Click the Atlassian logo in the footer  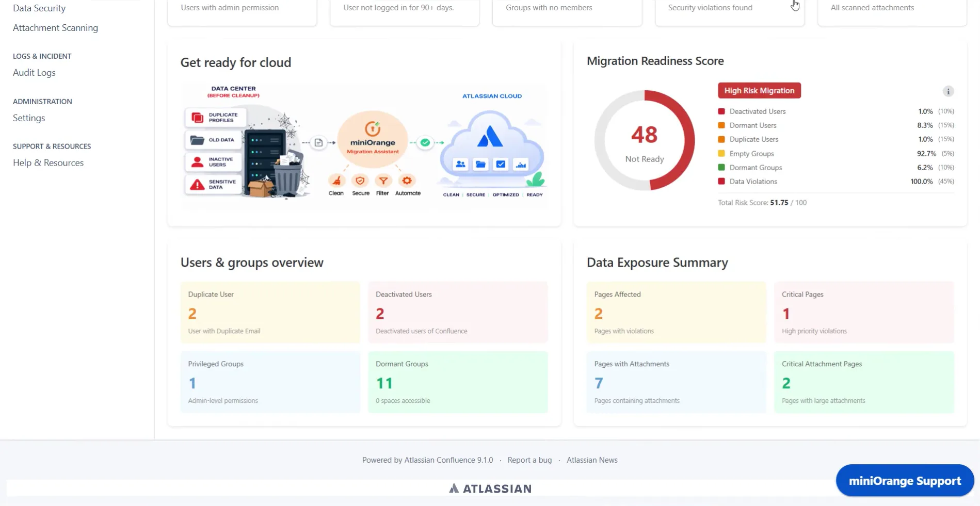pyautogui.click(x=490, y=488)
